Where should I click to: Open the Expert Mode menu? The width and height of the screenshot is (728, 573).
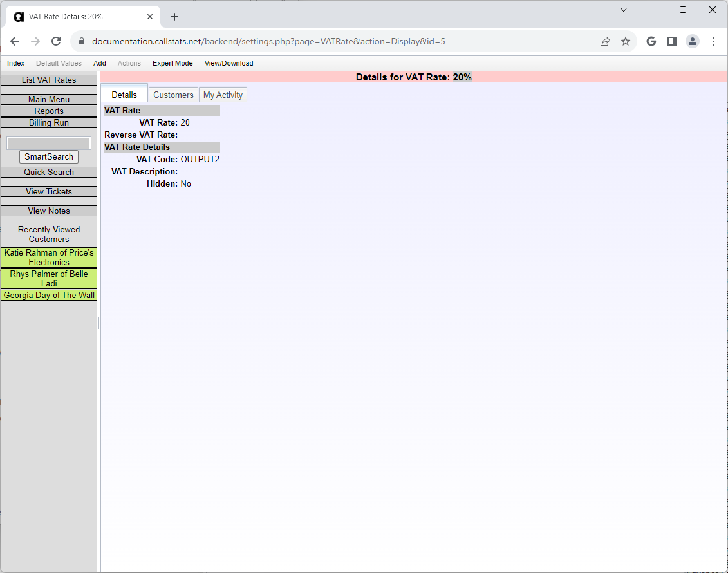pyautogui.click(x=173, y=63)
